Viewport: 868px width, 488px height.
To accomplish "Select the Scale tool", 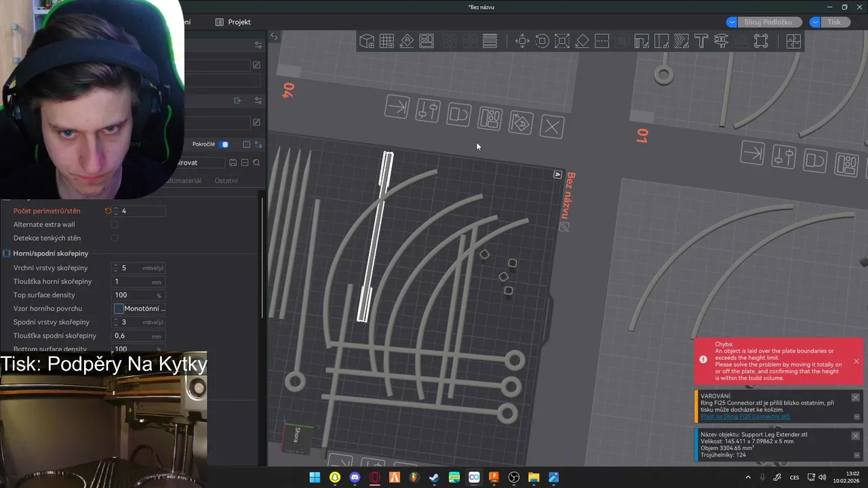I will tap(561, 41).
